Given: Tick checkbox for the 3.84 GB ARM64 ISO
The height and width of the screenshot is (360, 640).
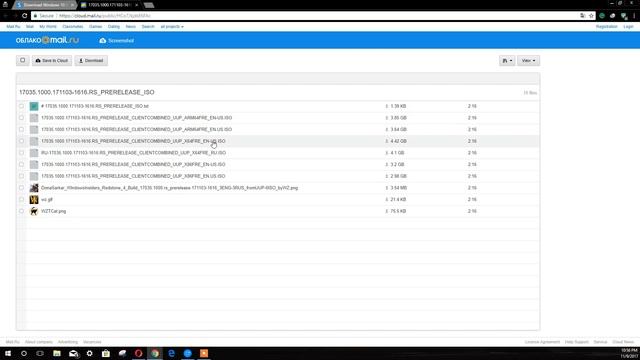Looking at the screenshot, I should tap(21, 129).
